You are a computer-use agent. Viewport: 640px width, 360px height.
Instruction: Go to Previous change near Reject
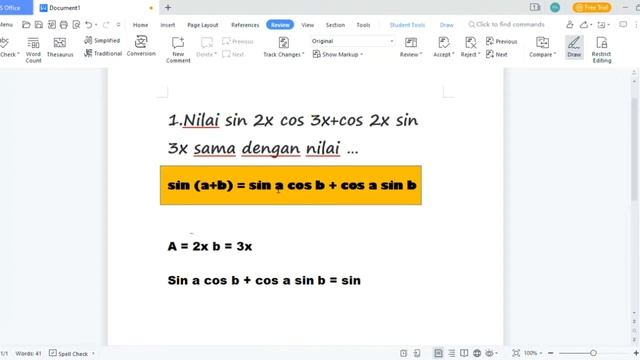click(502, 41)
